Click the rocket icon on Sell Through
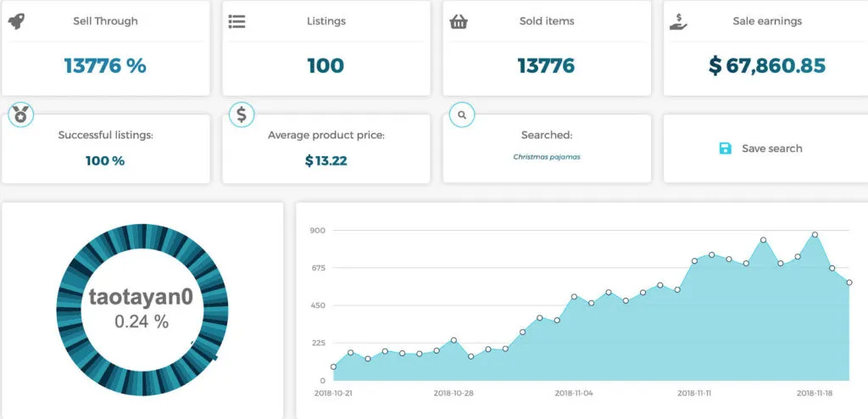Image resolution: width=868 pixels, height=419 pixels. point(16,21)
